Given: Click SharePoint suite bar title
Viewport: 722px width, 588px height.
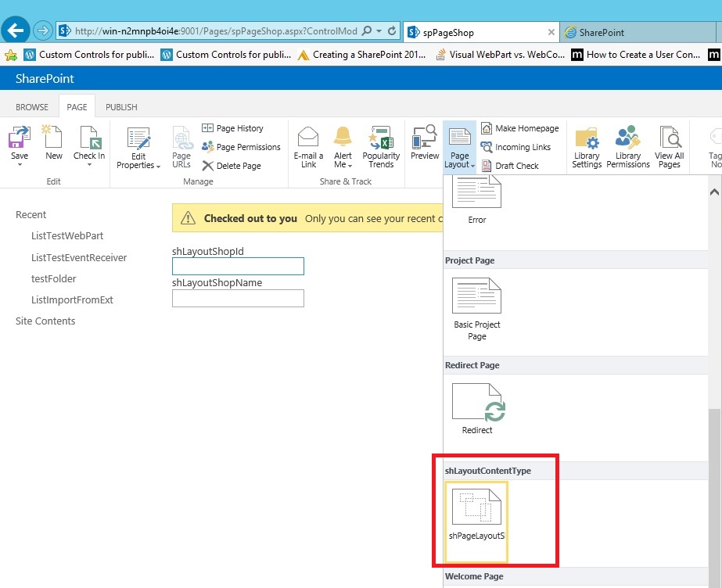Looking at the screenshot, I should (45, 79).
